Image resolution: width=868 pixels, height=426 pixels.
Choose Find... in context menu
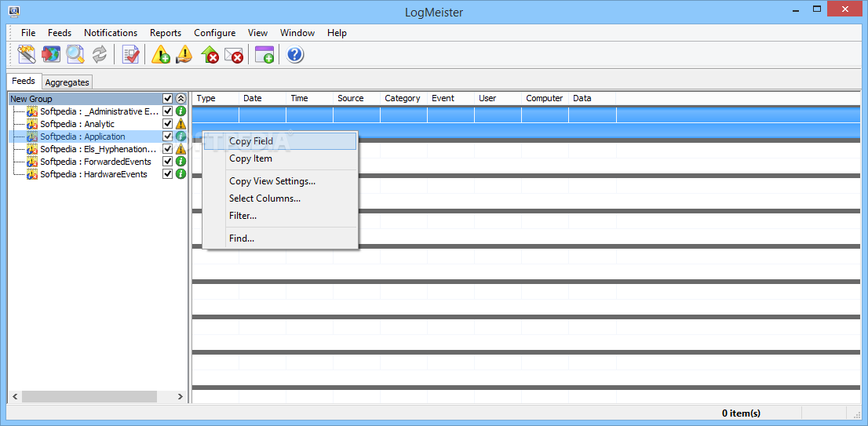point(280,238)
